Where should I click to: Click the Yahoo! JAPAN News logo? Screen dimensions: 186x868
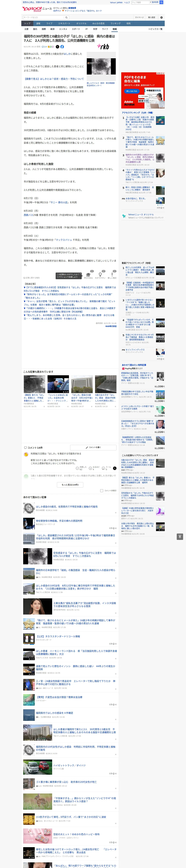point(37,9)
